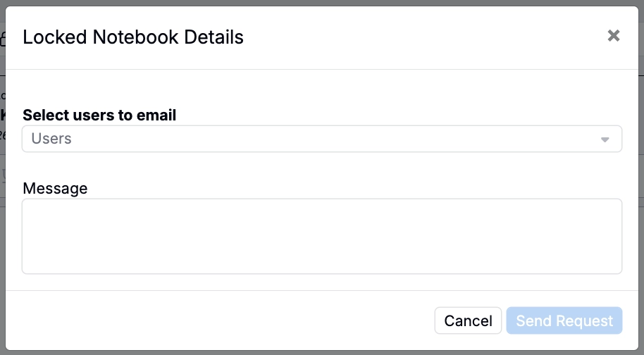Click the Select users to email label

[x=99, y=115]
